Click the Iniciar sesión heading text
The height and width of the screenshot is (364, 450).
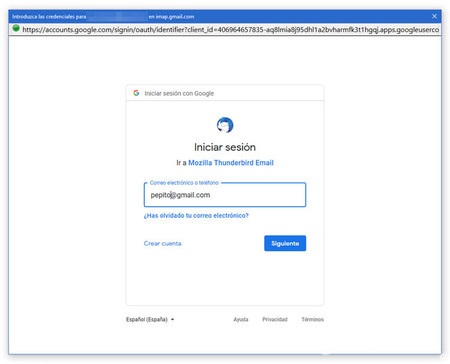225,147
